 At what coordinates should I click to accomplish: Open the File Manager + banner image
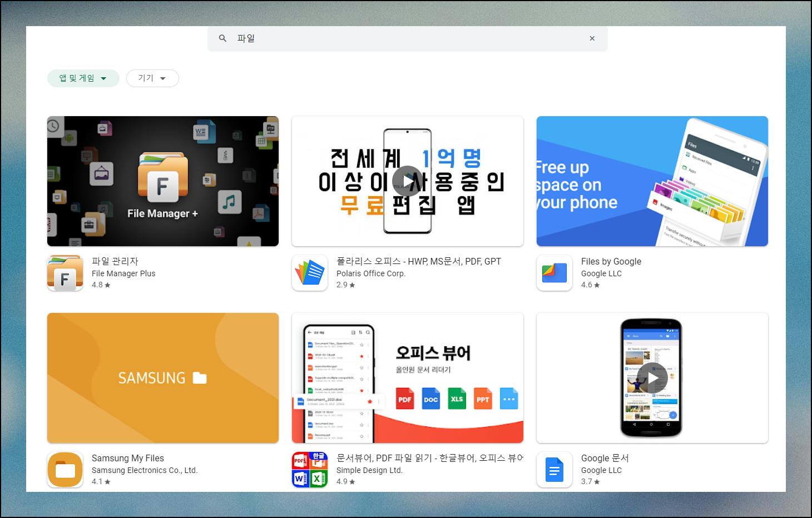point(163,181)
